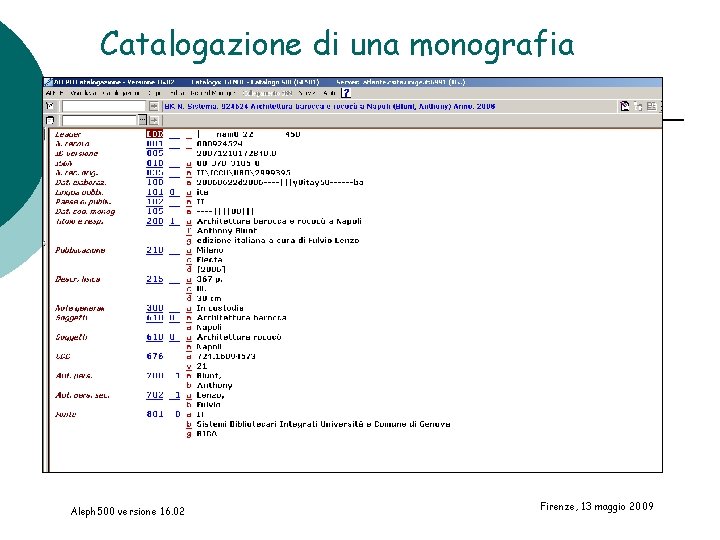Click into the upper toolbar input field
Viewport: 720px width, 540px height.
(x=104, y=107)
